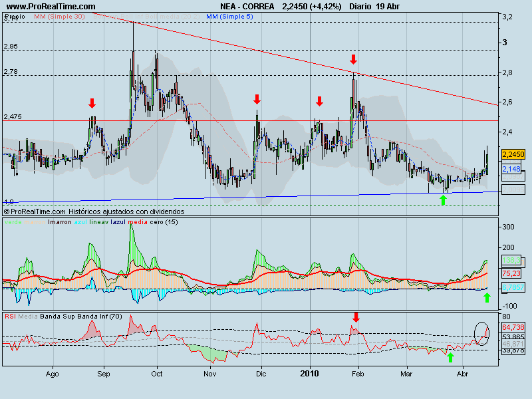Click the green 138,3 indicator value tag
This screenshot has height=399, width=532.
click(x=511, y=260)
